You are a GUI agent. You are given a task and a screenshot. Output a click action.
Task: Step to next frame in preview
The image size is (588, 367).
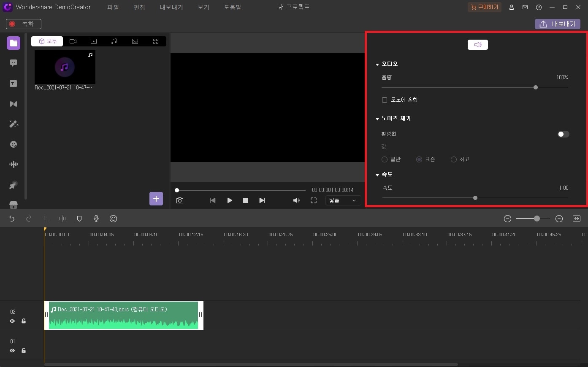coord(262,200)
